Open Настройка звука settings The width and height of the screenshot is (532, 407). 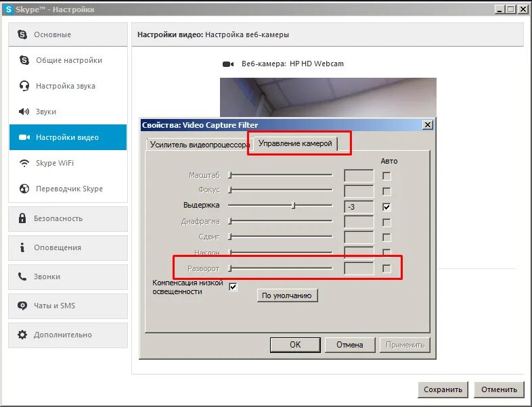coord(68,86)
